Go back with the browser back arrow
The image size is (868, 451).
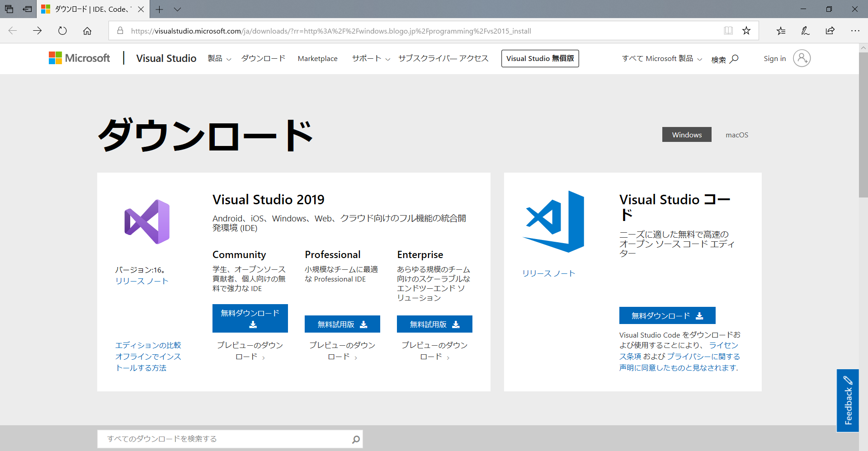[x=13, y=31]
